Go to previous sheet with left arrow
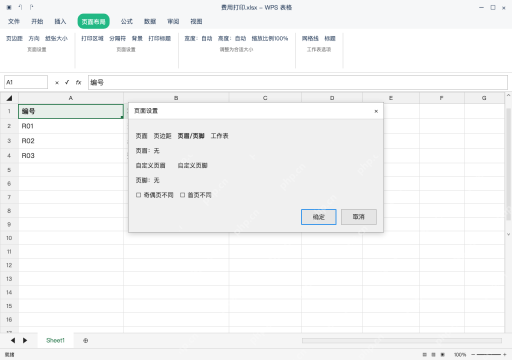The width and height of the screenshot is (512, 360). coord(13,340)
